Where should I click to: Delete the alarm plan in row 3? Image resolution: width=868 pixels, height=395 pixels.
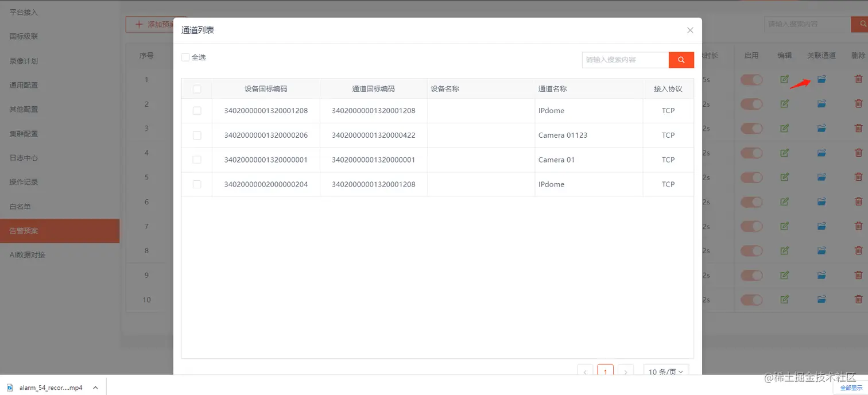[858, 128]
